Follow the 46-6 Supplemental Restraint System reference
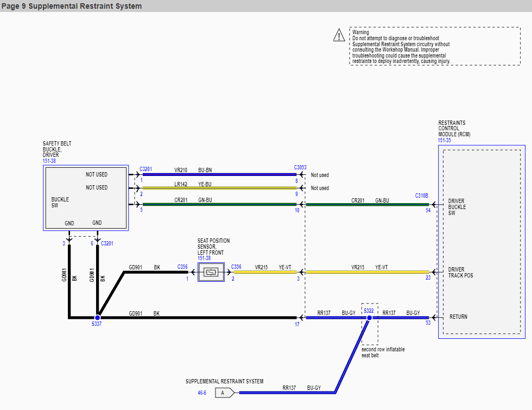Screen dimensions: 532x410 [x=201, y=393]
